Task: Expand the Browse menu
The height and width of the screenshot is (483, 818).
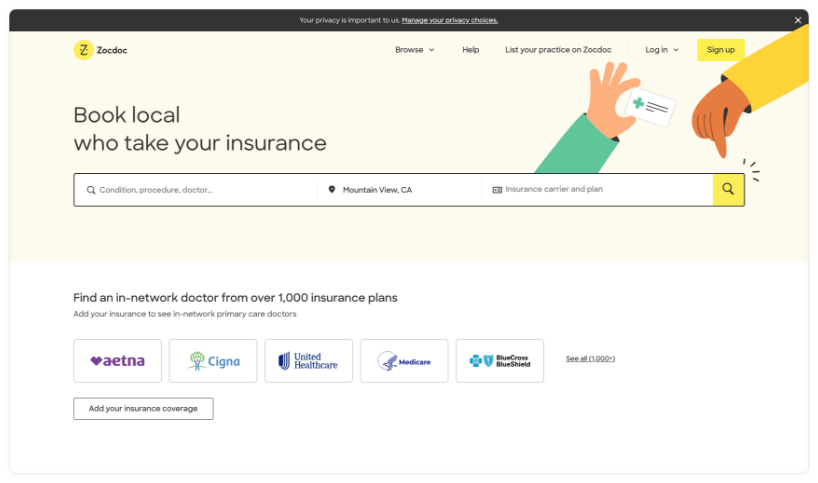Action: coord(414,50)
